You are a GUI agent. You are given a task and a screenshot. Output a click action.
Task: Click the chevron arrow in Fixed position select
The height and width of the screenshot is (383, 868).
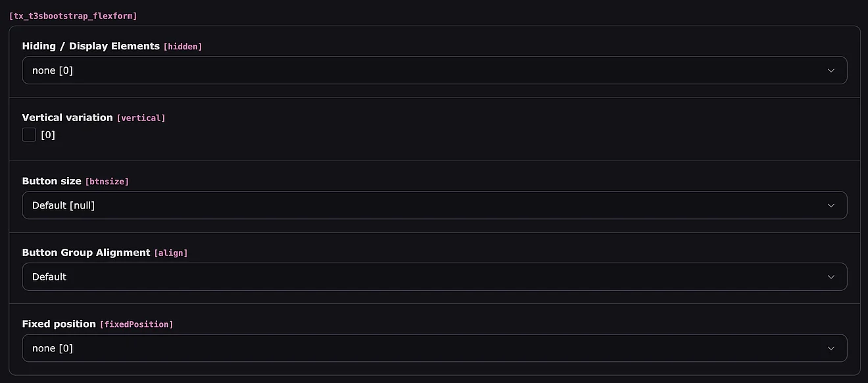coord(831,348)
